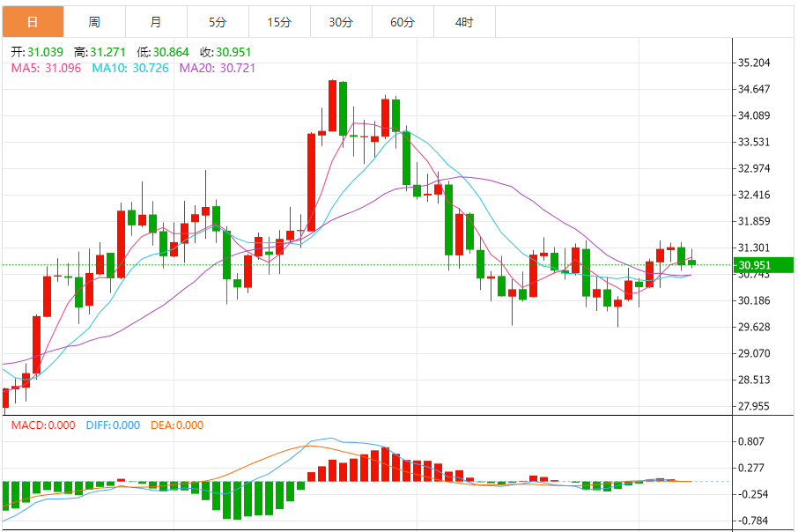The height and width of the screenshot is (532, 798).
Task: Click the last green candlestick on the chart
Action: (691, 262)
